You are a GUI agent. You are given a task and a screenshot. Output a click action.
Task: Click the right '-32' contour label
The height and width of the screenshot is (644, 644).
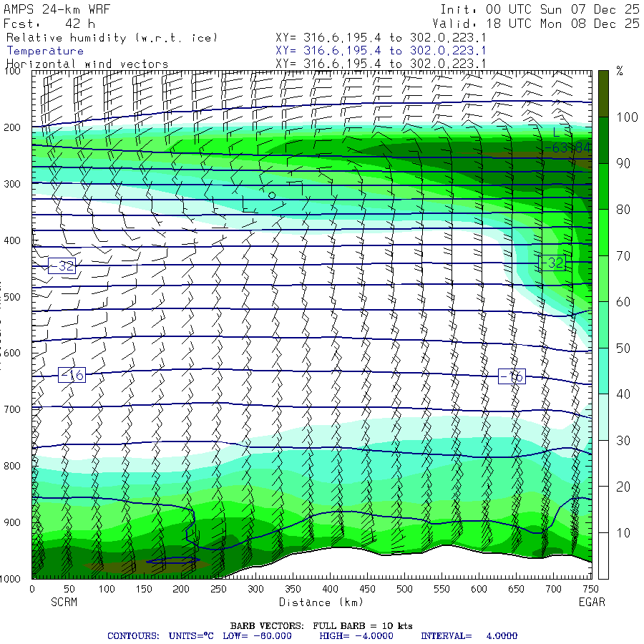point(552,263)
